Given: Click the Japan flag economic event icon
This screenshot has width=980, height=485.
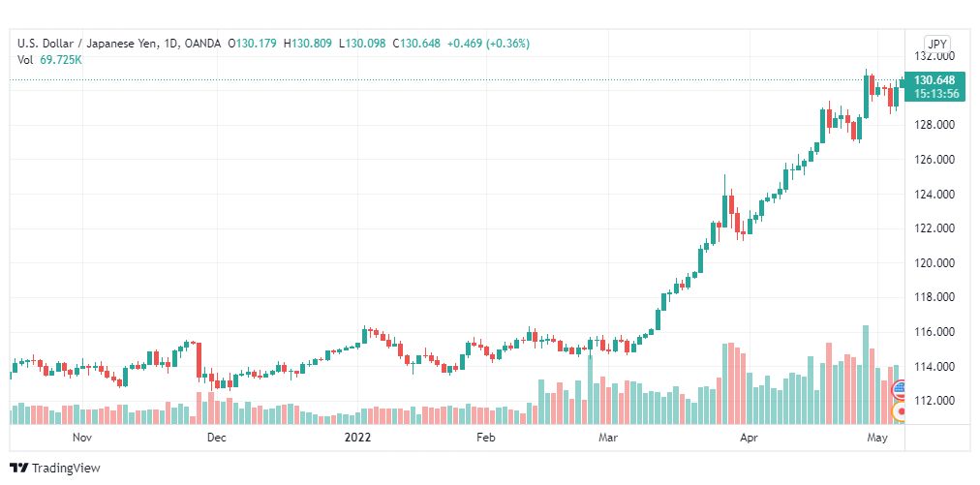Looking at the screenshot, I should point(900,411).
